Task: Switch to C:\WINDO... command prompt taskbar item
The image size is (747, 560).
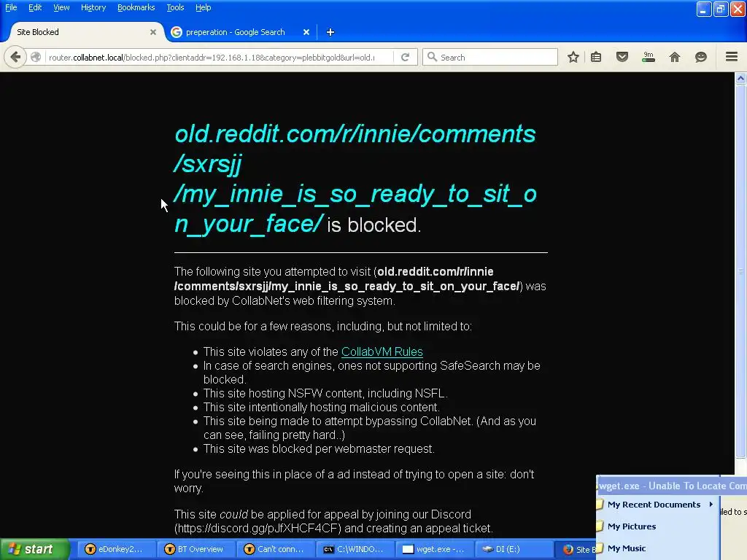Action: [355, 549]
